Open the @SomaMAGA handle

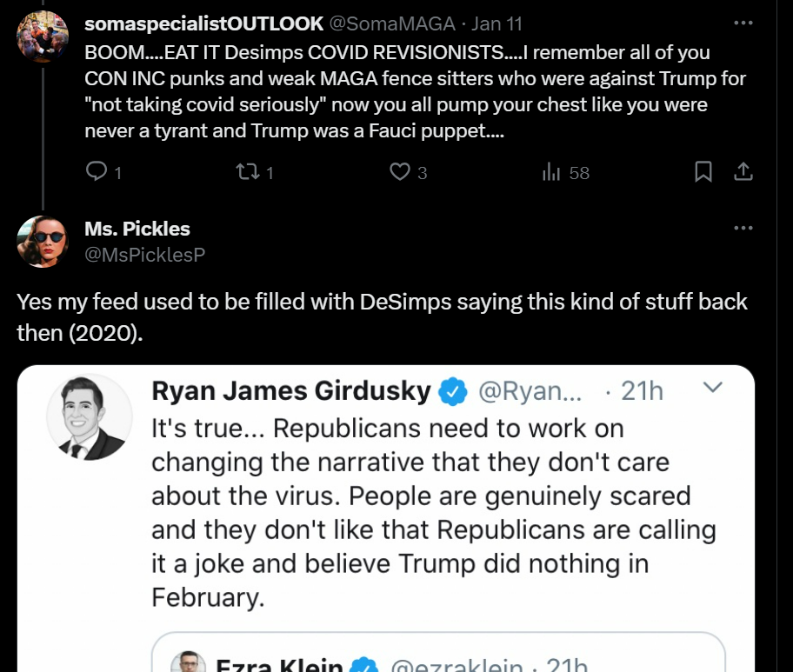[392, 23]
